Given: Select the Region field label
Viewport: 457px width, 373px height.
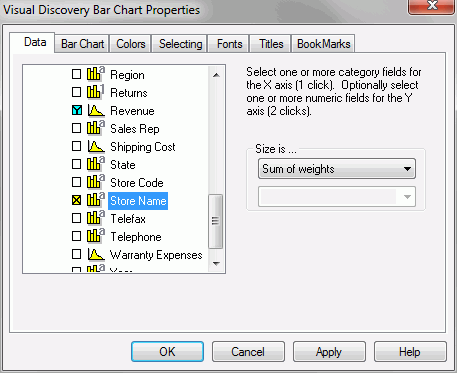Looking at the screenshot, I should [127, 75].
